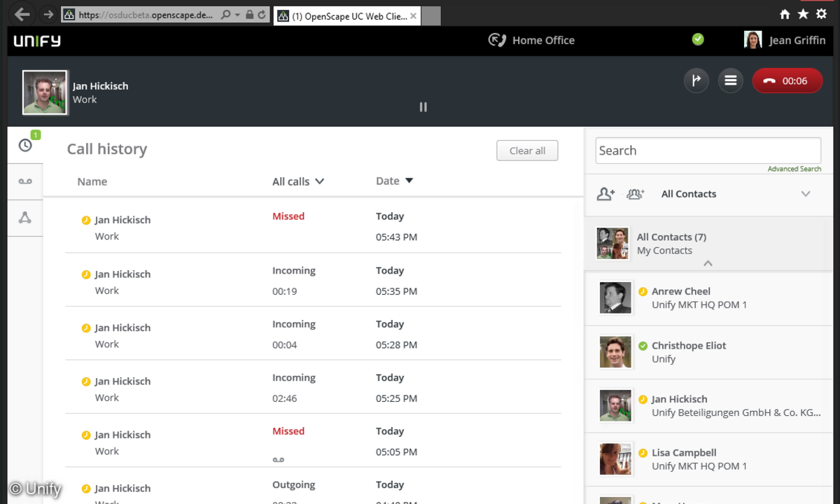840x504 pixels.
Task: Click the add group icon
Action: pos(636,194)
